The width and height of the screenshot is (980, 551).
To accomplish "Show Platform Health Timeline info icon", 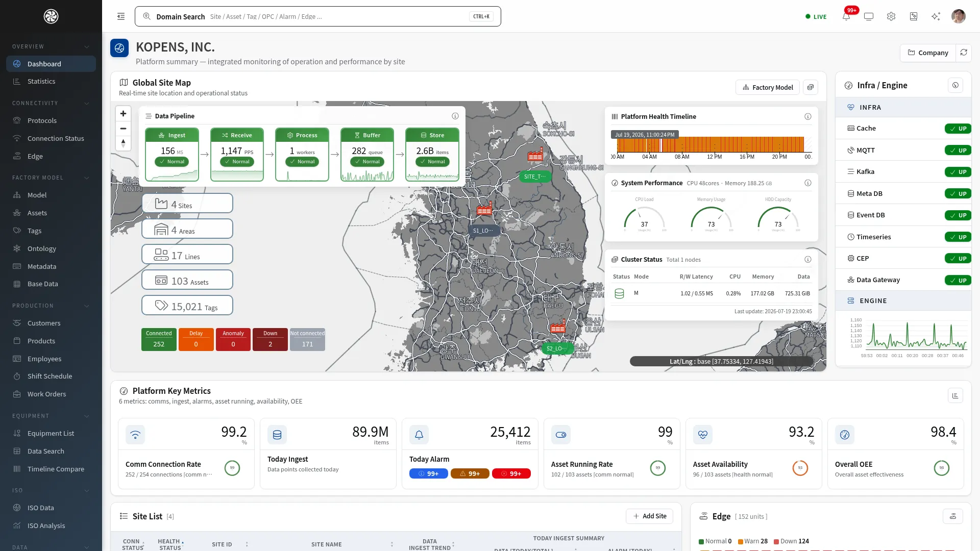I will point(808,116).
